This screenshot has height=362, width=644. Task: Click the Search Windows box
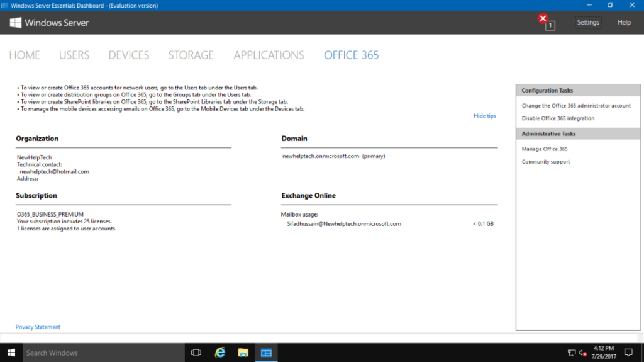click(104, 353)
